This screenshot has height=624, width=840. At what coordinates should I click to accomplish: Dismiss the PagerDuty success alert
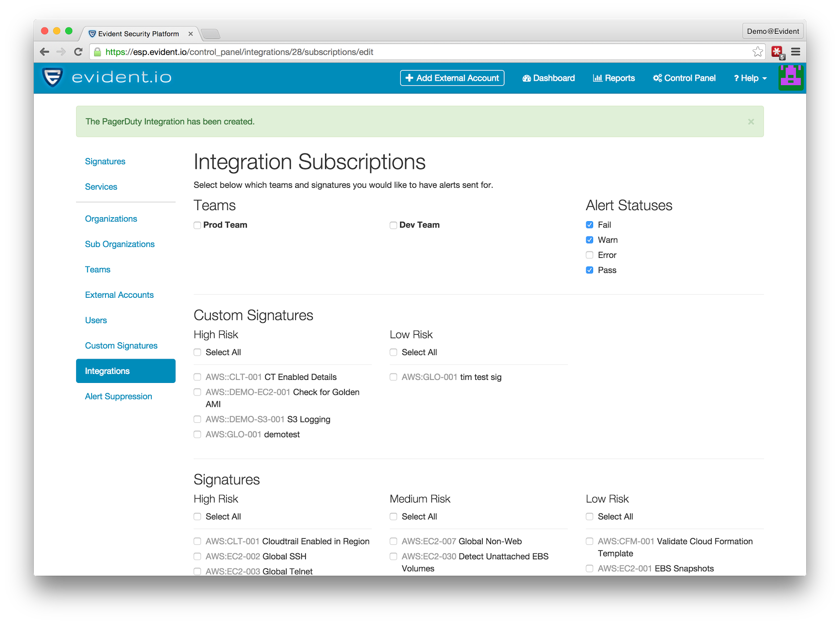click(x=751, y=122)
